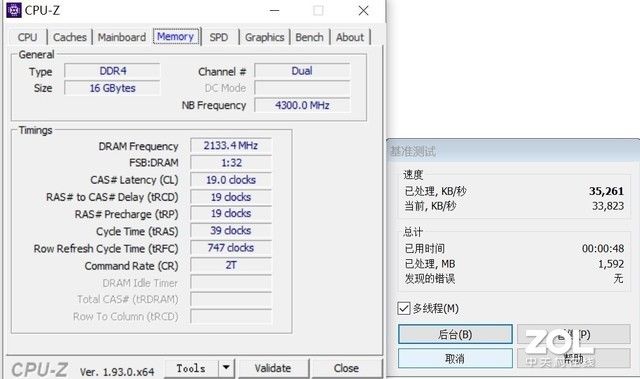Click the elapsed time 00:00:48
This screenshot has width=640, height=379.
pos(603,248)
